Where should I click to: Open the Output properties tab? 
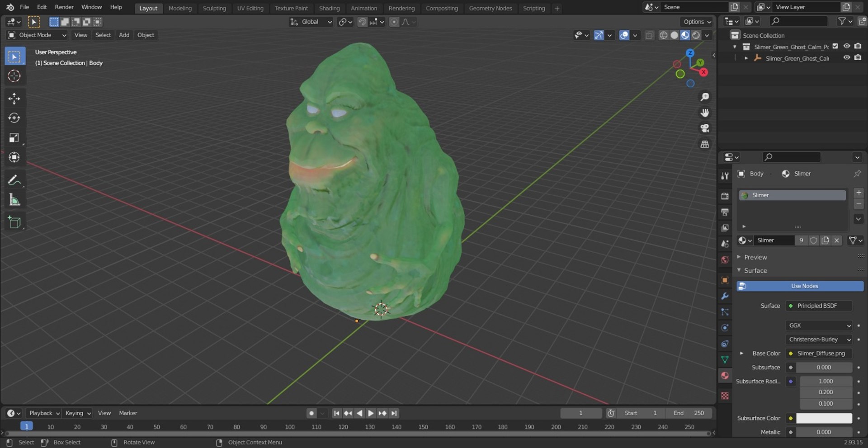pos(725,212)
